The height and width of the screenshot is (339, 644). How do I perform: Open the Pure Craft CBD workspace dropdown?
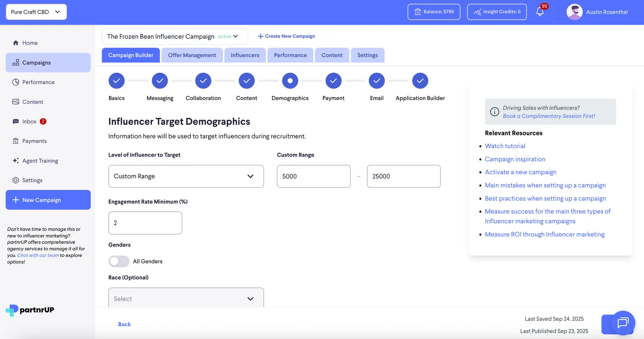pos(36,12)
